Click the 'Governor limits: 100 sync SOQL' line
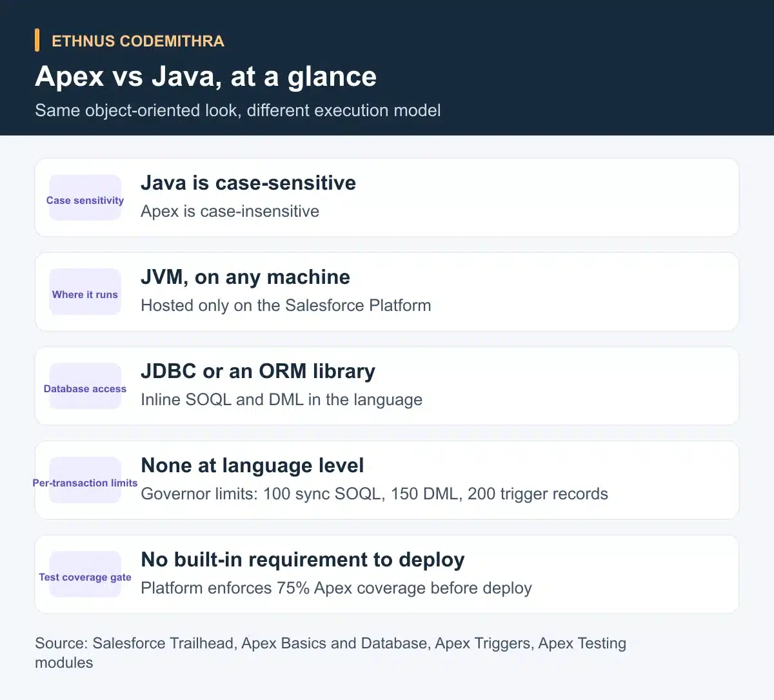Image resolution: width=774 pixels, height=700 pixels. tap(374, 494)
